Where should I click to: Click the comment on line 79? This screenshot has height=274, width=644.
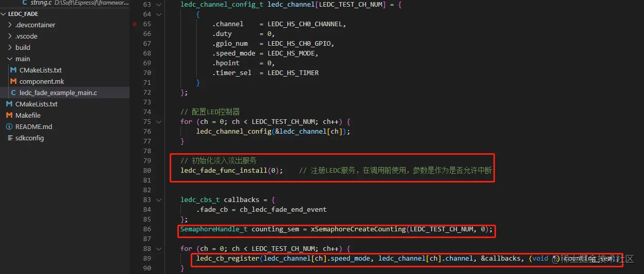[218, 160]
